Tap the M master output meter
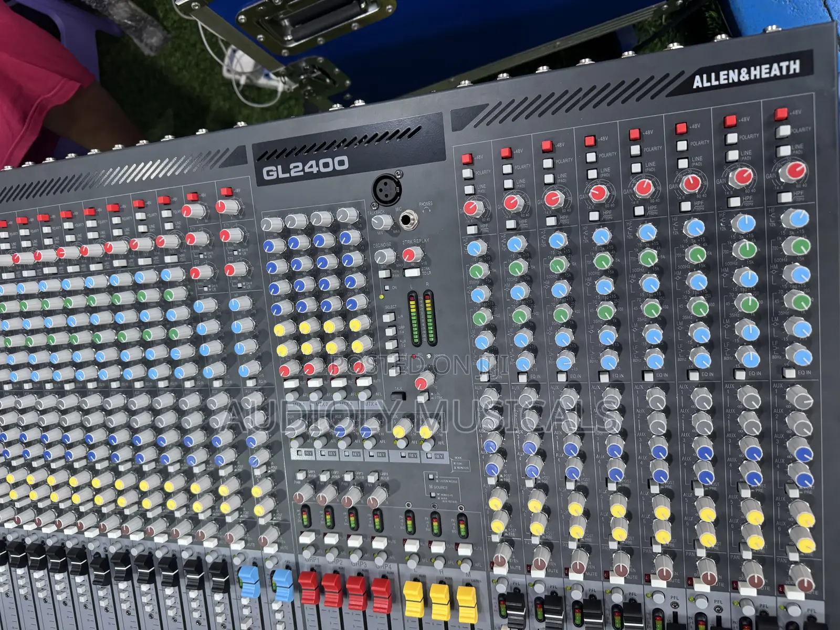The image size is (840, 630). pos(463,527)
